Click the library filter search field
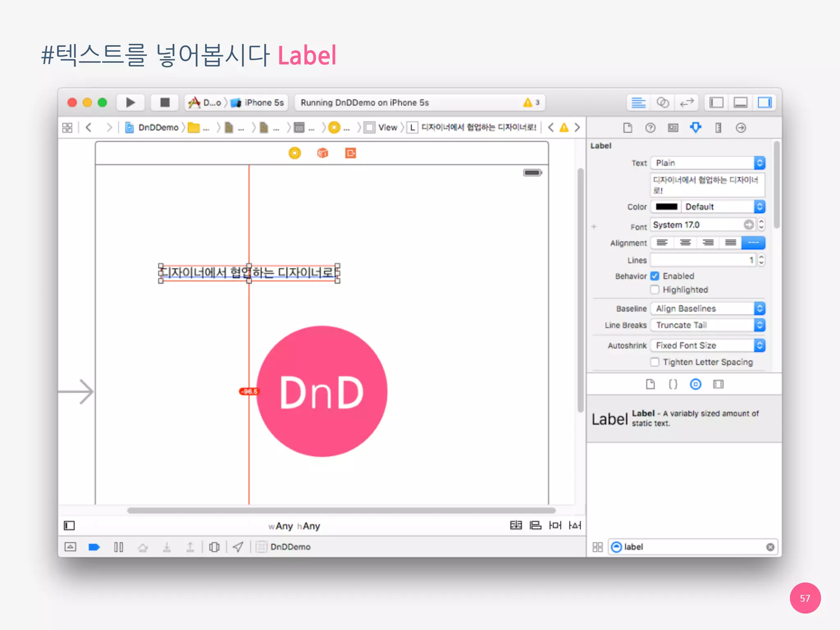The width and height of the screenshot is (840, 630). (693, 547)
